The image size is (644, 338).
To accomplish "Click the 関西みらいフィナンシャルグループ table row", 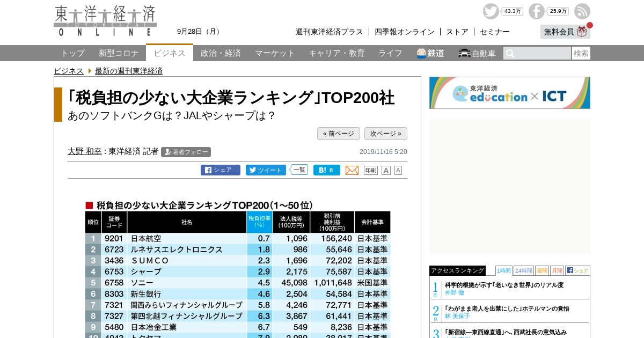I will pyautogui.click(x=238, y=305).
